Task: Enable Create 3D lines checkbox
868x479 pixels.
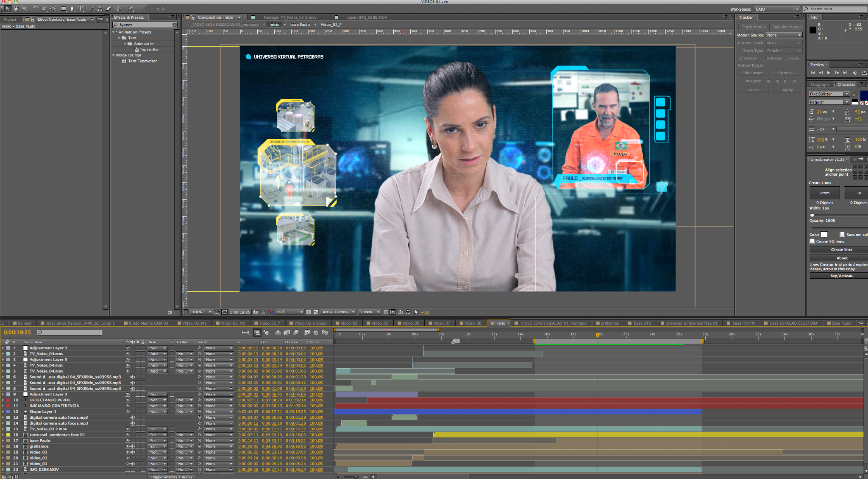Action: pyautogui.click(x=812, y=241)
